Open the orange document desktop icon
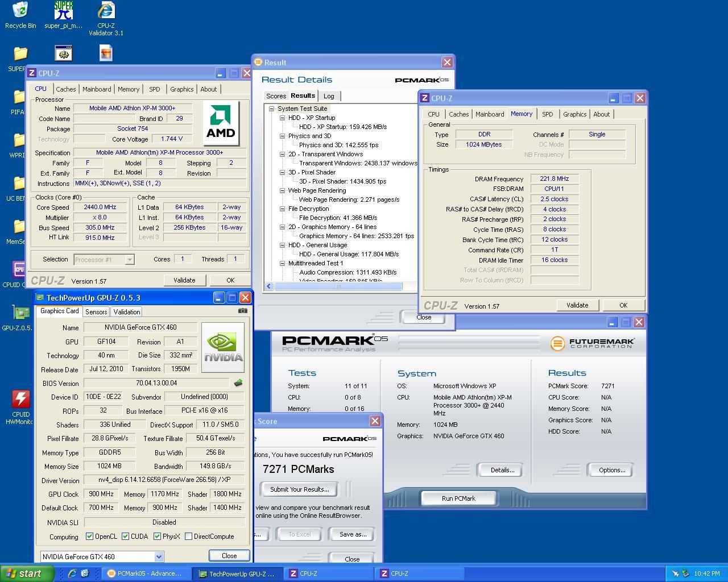Image resolution: width=728 pixels, height=582 pixels. (106, 53)
